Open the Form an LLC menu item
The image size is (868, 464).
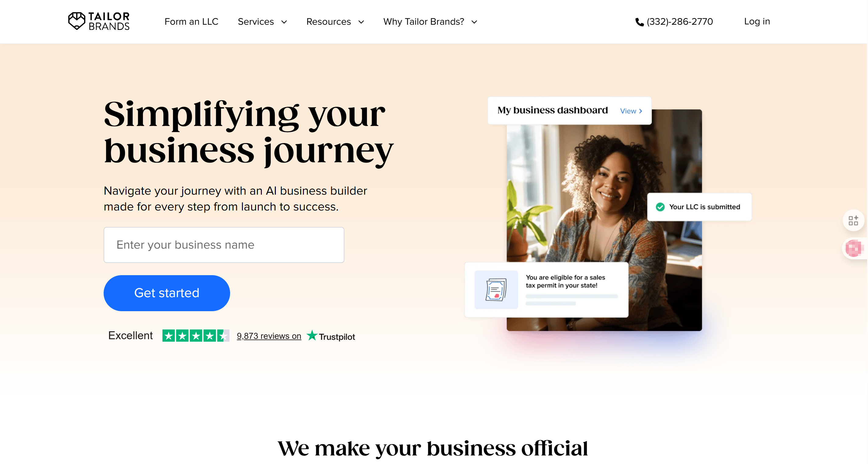coord(191,22)
